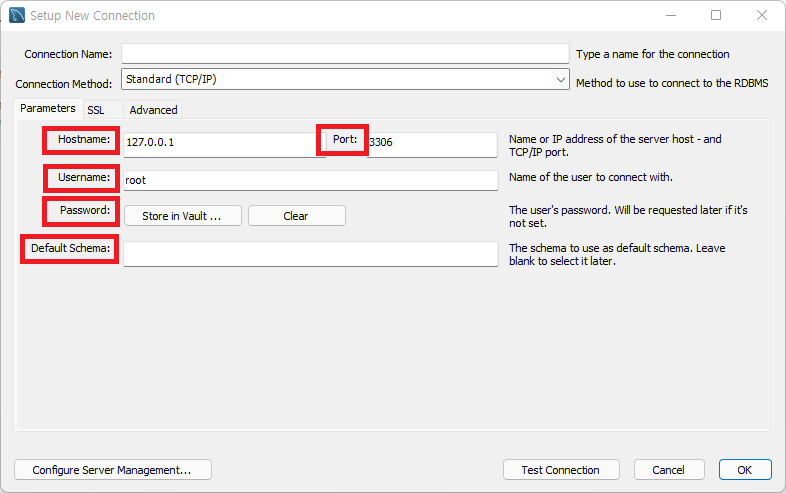The height and width of the screenshot is (493, 786).
Task: Click 'Name of the user to connect with.' text
Action: coord(591,177)
